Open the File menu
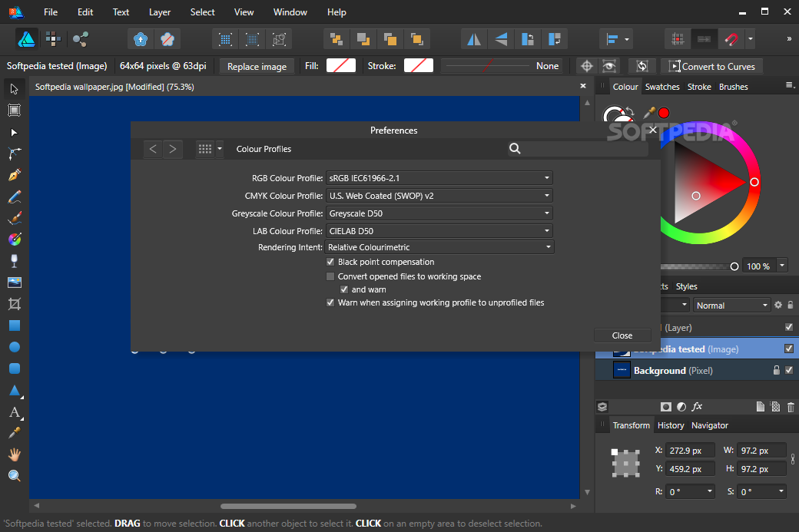Viewport: 799px width, 532px height. click(x=51, y=12)
